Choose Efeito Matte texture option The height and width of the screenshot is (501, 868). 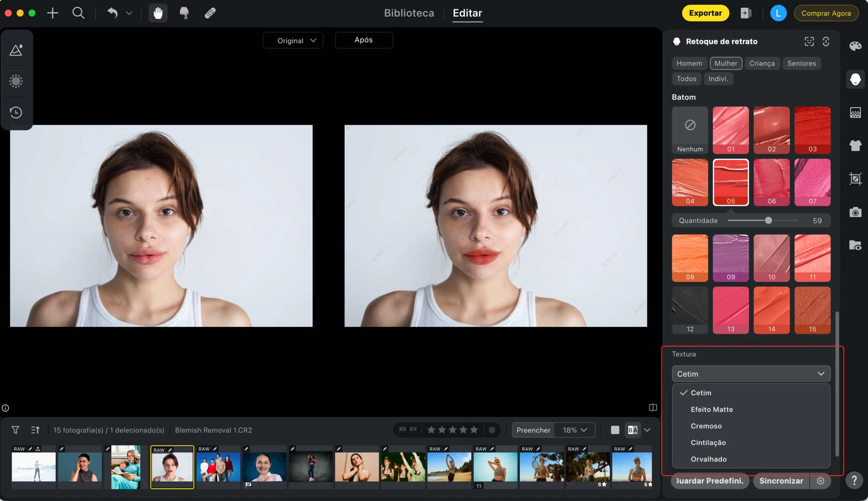point(712,409)
